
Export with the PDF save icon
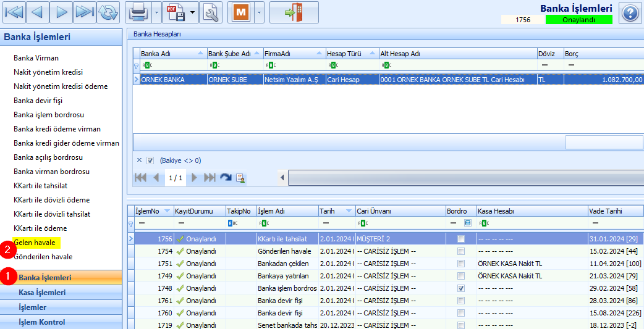tap(176, 12)
